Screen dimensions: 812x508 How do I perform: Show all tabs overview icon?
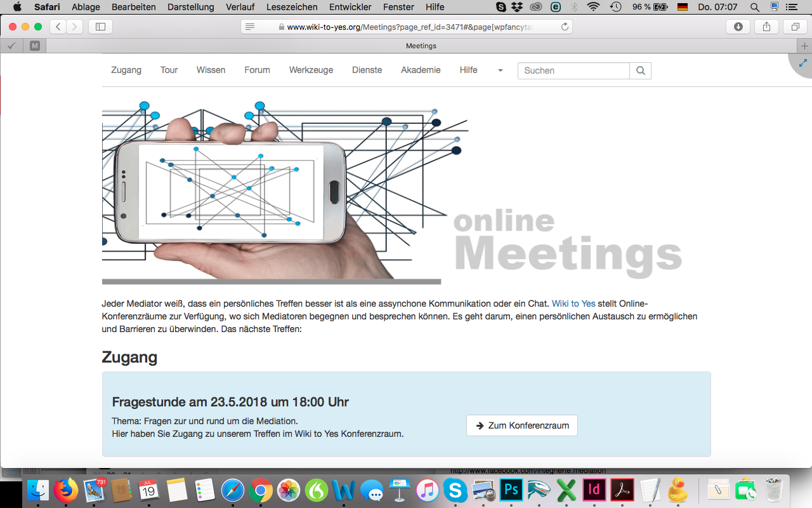pos(795,27)
